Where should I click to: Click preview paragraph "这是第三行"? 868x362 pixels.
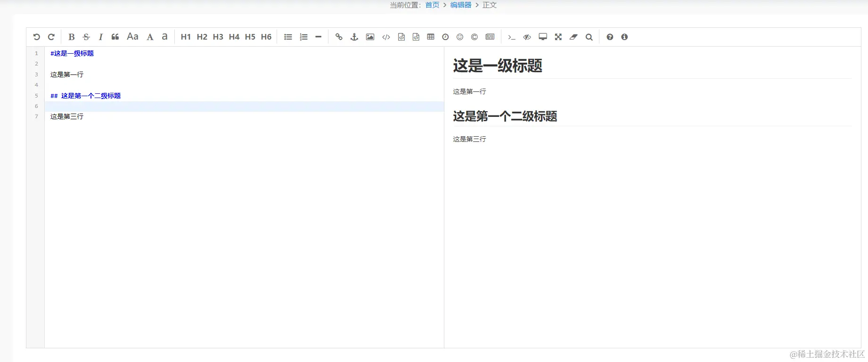click(x=469, y=139)
